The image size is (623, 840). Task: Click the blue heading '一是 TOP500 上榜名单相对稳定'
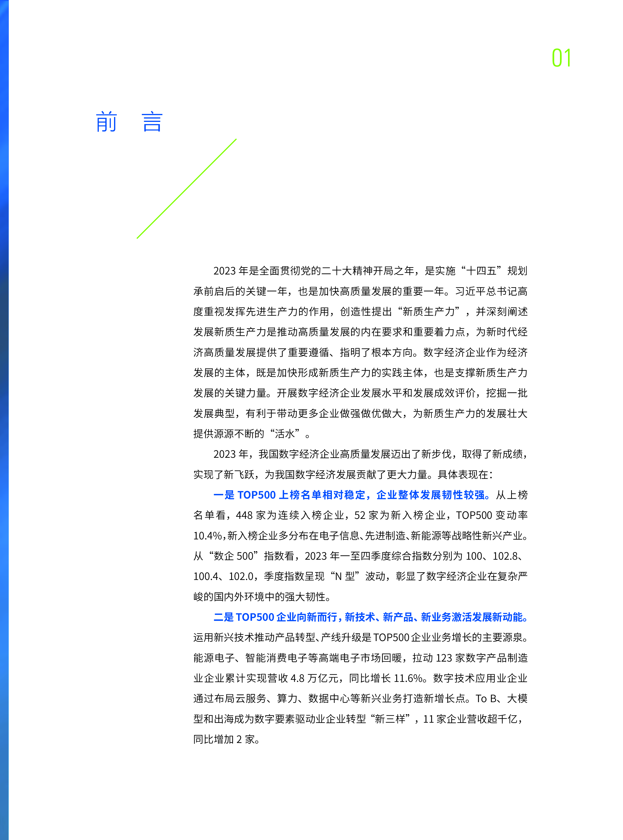click(x=352, y=495)
